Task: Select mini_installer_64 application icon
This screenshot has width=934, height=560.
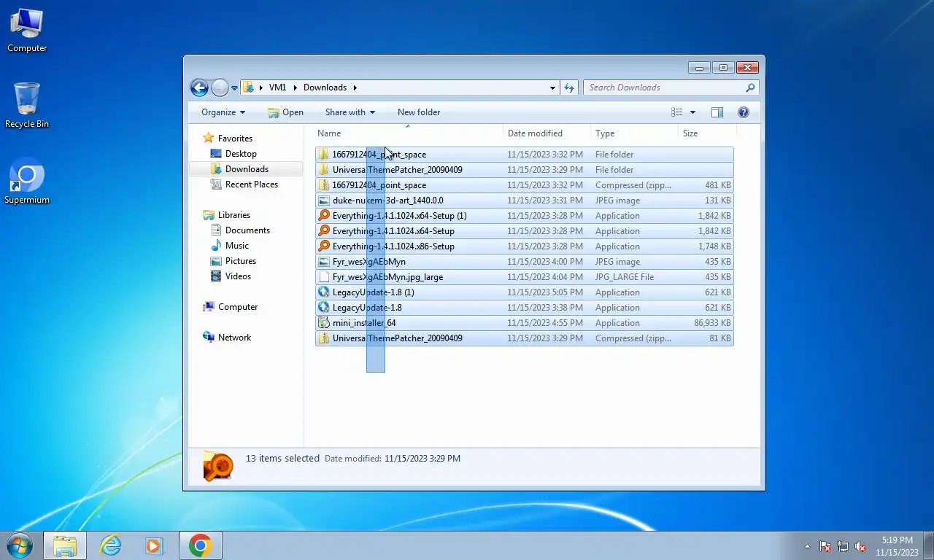Action: [324, 323]
